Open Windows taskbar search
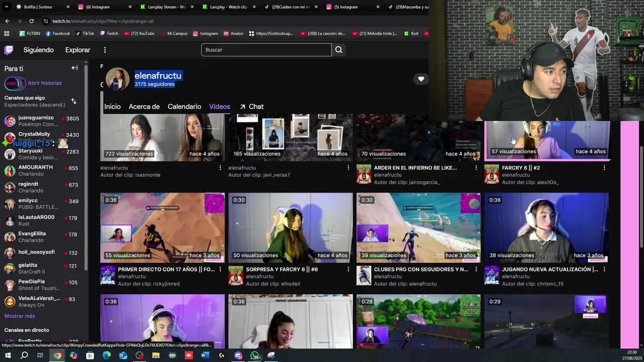The image size is (644, 362). [24, 355]
